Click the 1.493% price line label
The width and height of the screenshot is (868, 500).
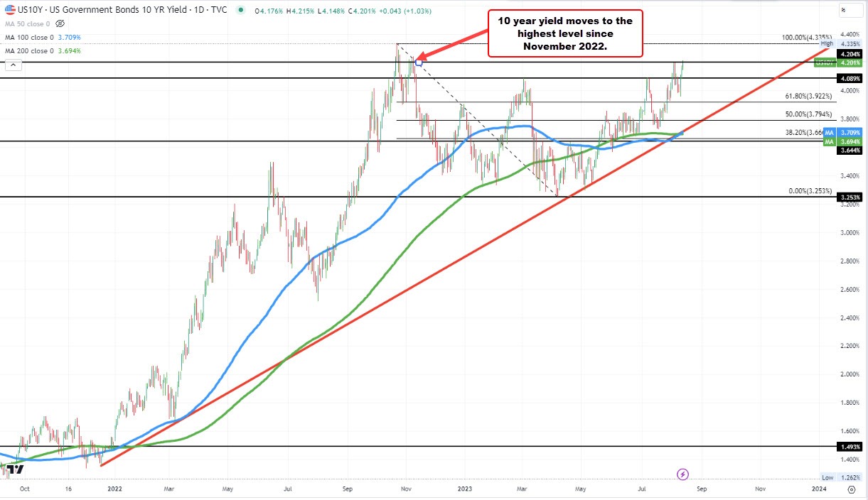coord(850,447)
